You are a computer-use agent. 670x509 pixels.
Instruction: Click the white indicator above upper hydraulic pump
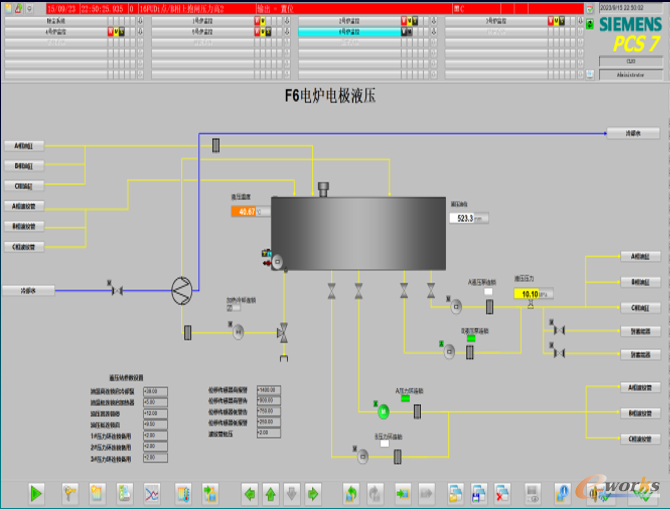click(488, 291)
